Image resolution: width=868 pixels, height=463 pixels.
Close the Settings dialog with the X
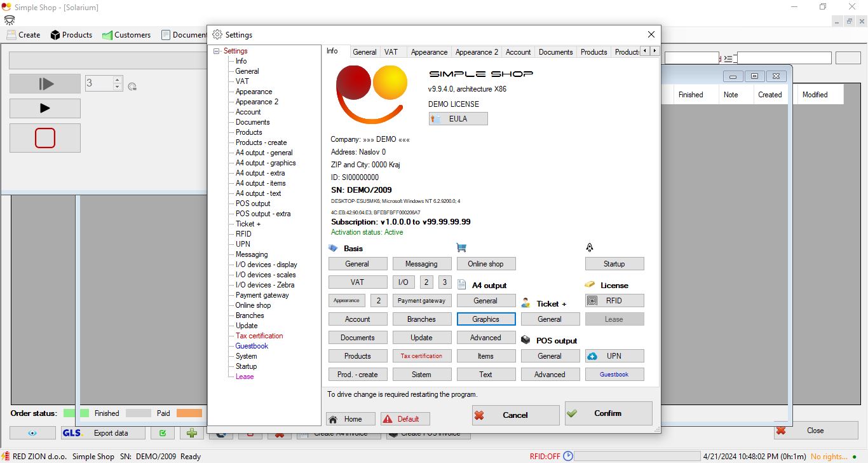[x=651, y=34]
